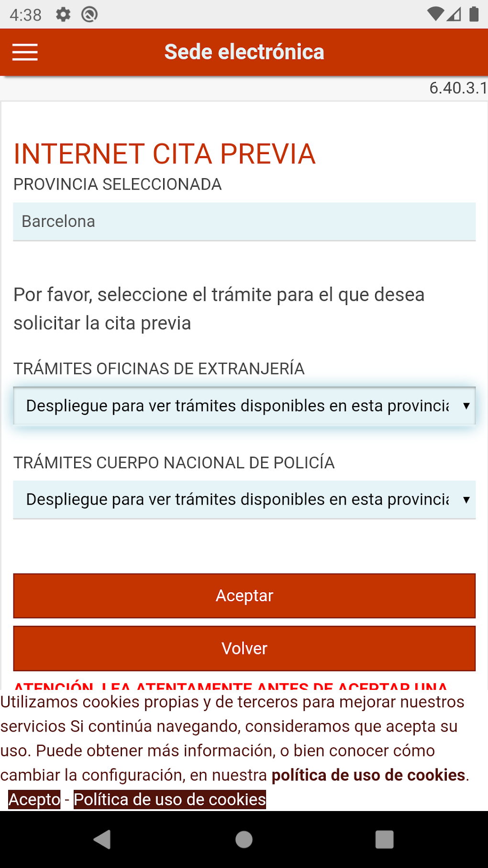
Task: Open the Política de uso de cookies link
Action: (x=170, y=800)
